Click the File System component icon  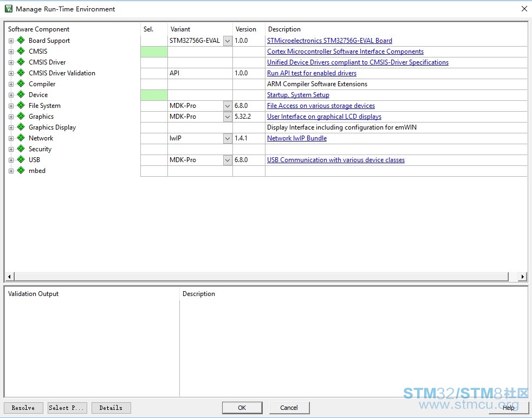tap(21, 106)
